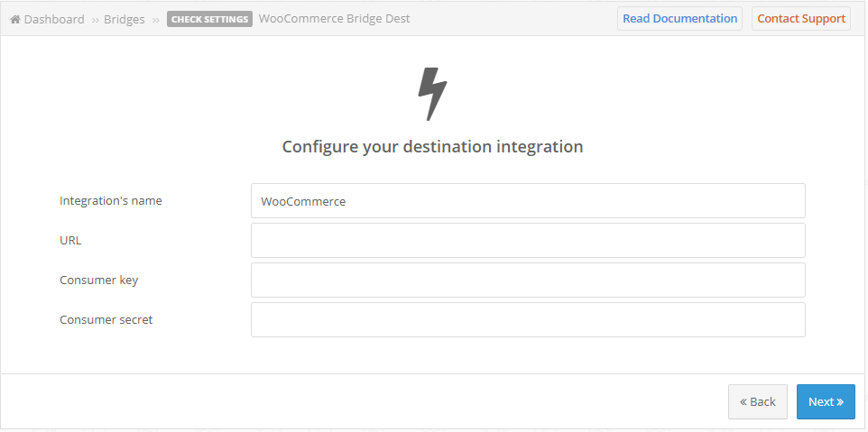
Task: Select the Consumer key input field
Action: (x=528, y=280)
